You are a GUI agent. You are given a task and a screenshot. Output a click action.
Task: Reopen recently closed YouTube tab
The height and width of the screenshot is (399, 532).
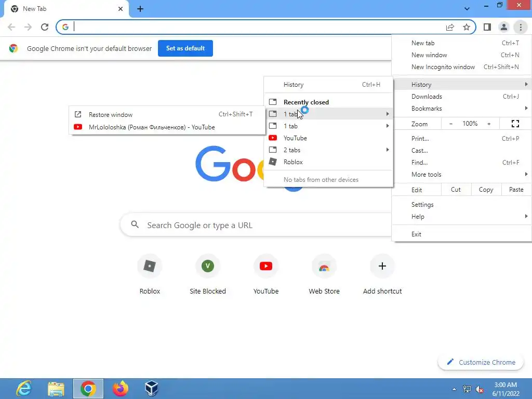pos(328,138)
